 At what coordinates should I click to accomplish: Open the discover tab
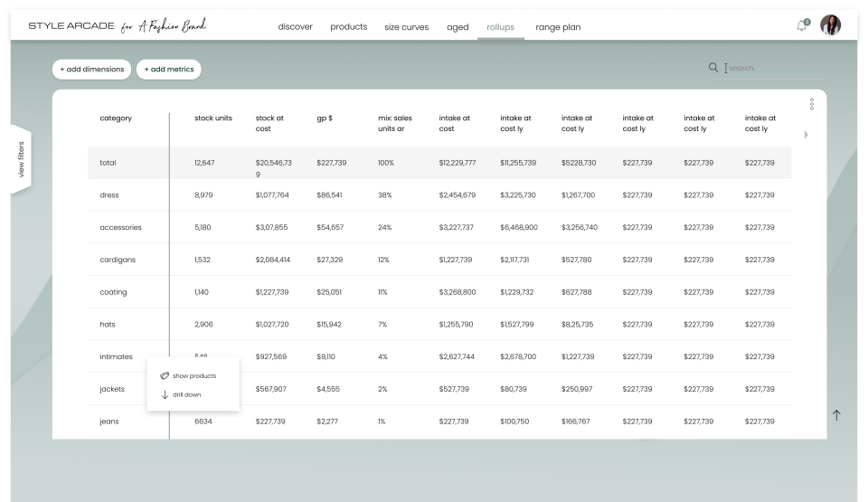pyautogui.click(x=295, y=26)
